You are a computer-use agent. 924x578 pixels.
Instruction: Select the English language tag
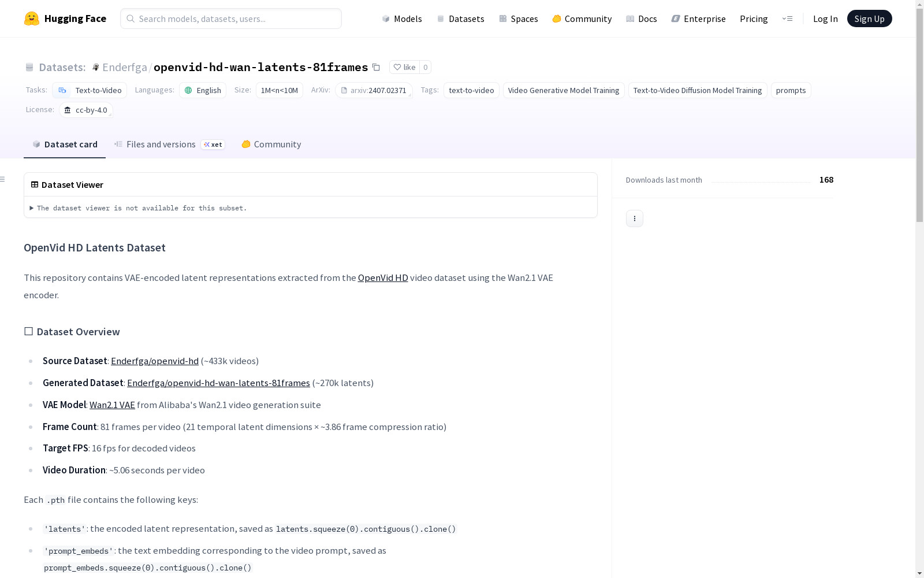point(203,90)
